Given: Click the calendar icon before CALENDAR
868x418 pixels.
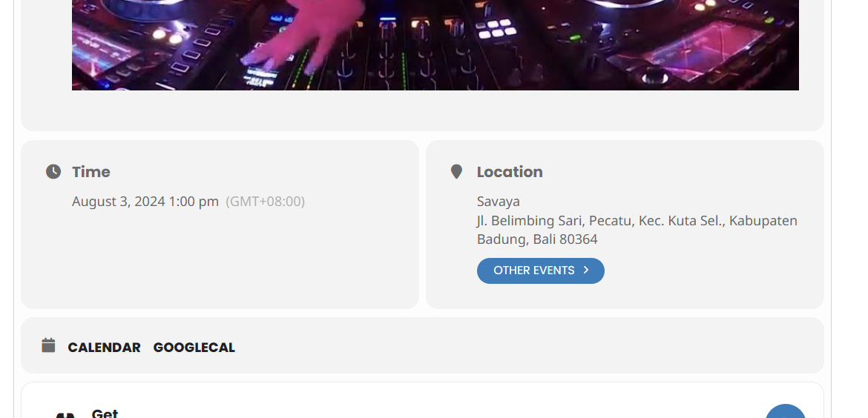Looking at the screenshot, I should pyautogui.click(x=49, y=345).
